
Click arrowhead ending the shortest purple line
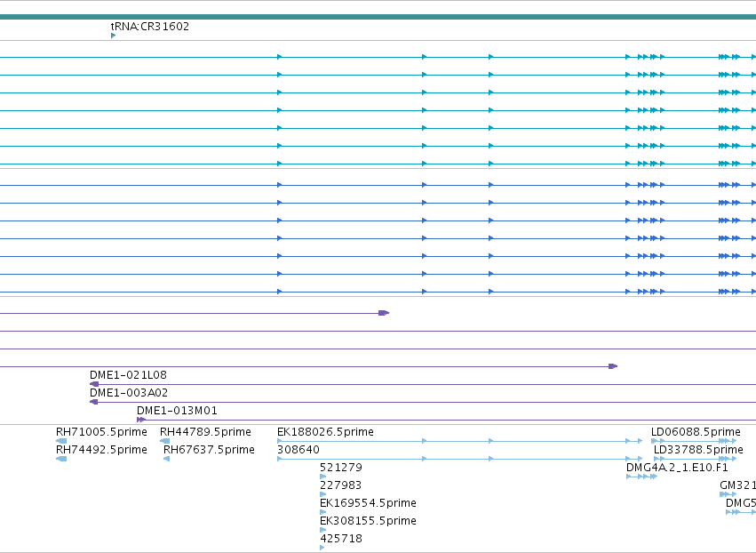[x=384, y=313]
